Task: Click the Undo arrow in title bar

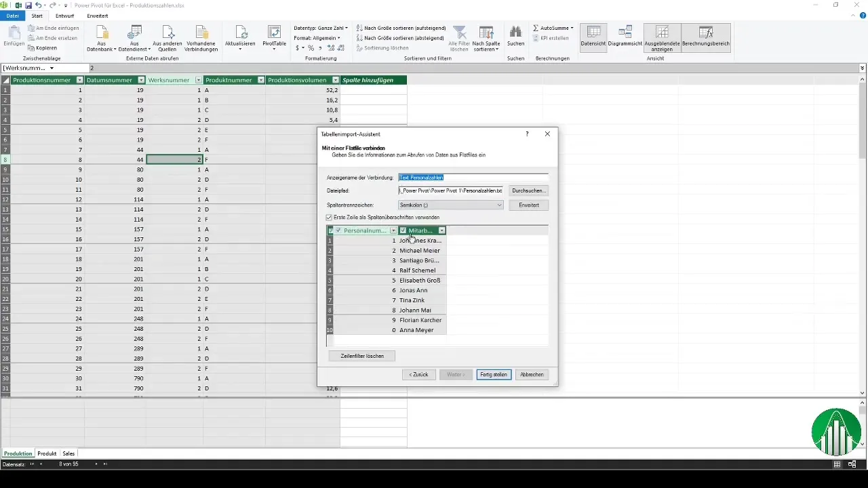Action: [x=39, y=5]
